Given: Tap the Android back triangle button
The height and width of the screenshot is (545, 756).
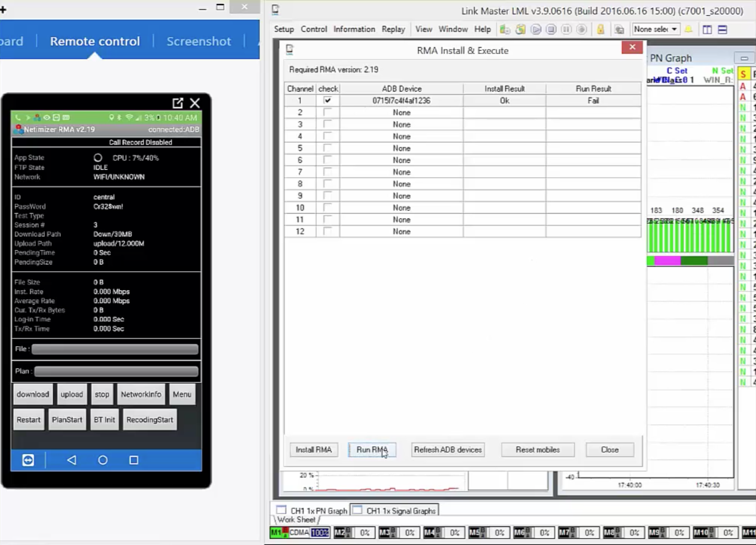Looking at the screenshot, I should coord(72,460).
